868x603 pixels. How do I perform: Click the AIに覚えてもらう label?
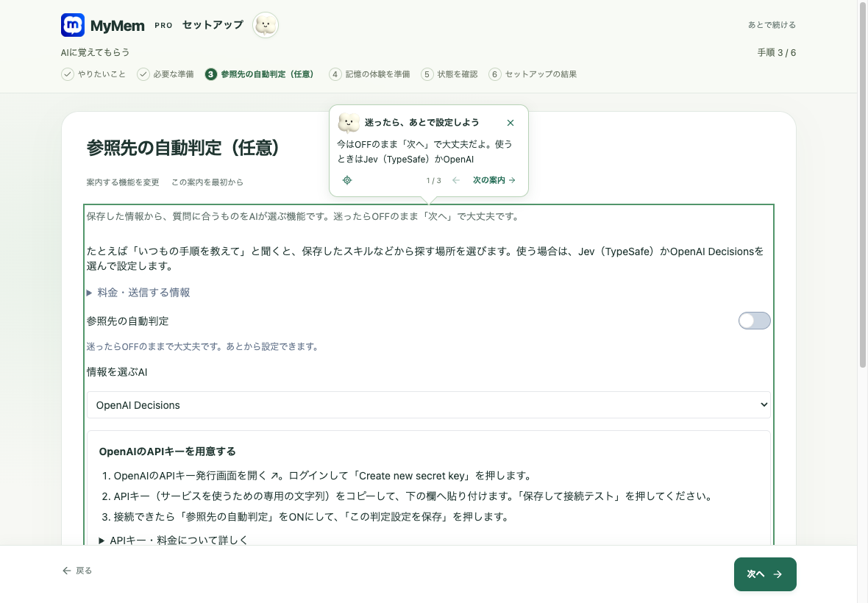(95, 52)
